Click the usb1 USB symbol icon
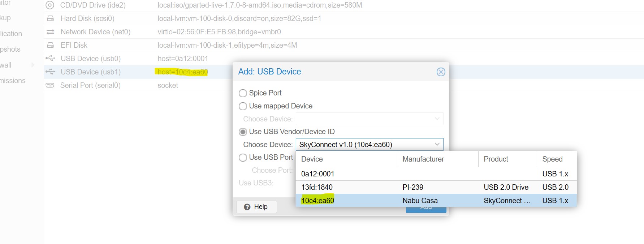Screen dimensions: 644x244 [x=50, y=72]
